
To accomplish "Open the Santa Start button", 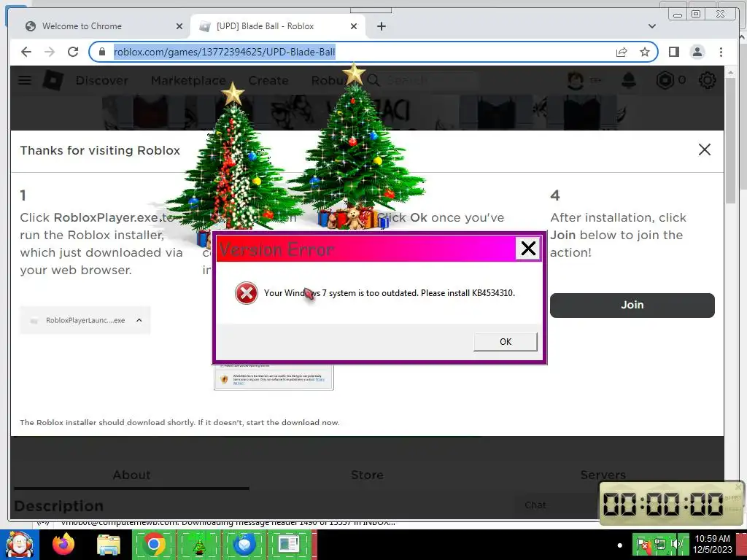I will [x=19, y=544].
